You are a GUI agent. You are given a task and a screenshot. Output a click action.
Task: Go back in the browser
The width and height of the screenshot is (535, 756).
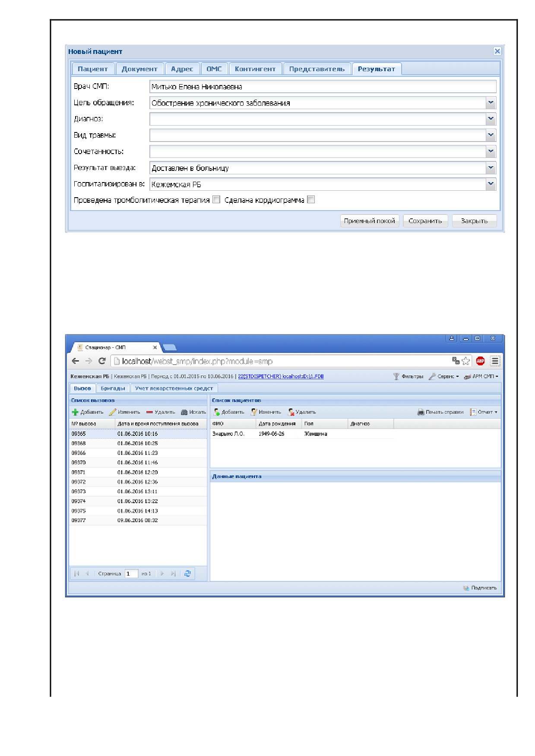[x=76, y=361]
